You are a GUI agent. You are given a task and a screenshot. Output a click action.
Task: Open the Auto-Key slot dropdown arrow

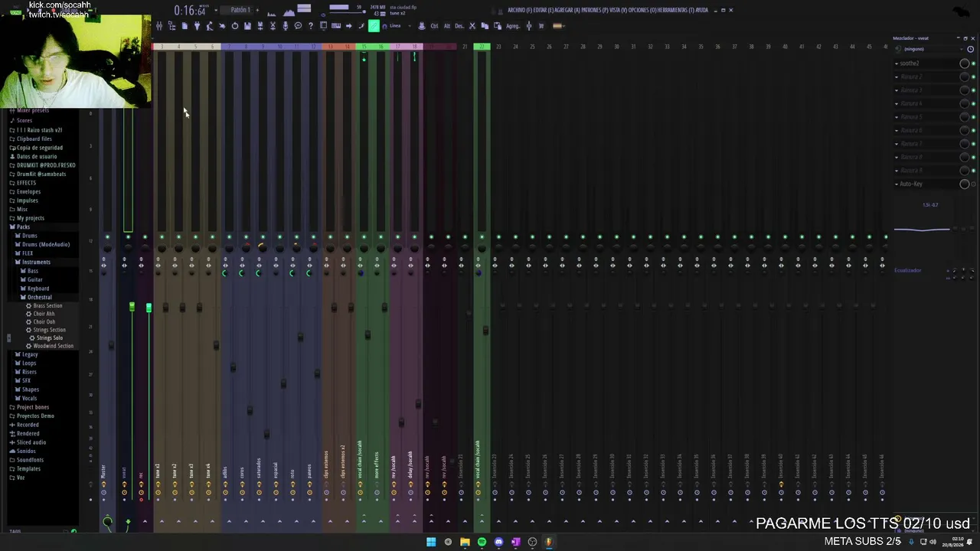(x=897, y=184)
